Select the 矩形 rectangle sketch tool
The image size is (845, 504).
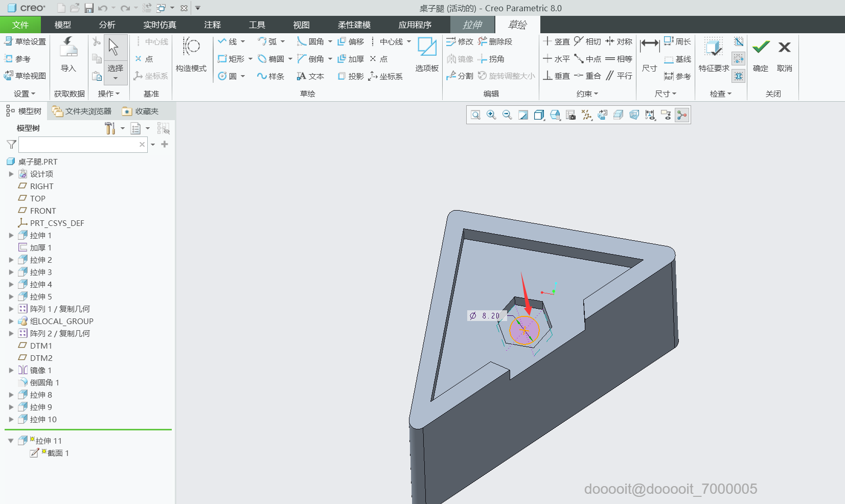click(231, 59)
